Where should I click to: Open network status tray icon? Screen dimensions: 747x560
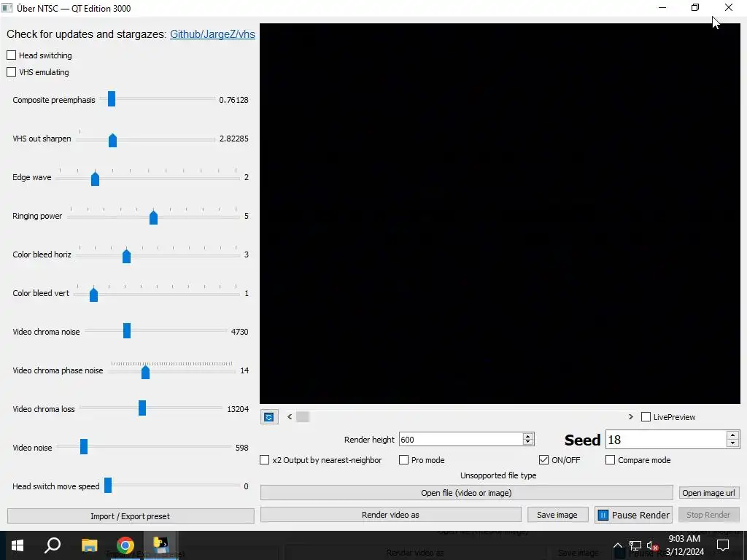tap(635, 545)
